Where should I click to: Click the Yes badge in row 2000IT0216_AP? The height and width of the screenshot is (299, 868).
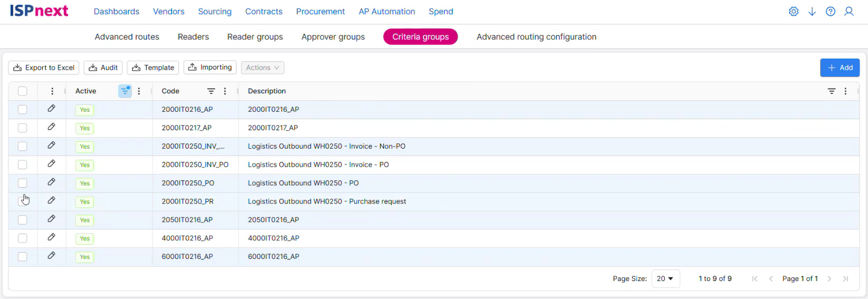[84, 110]
